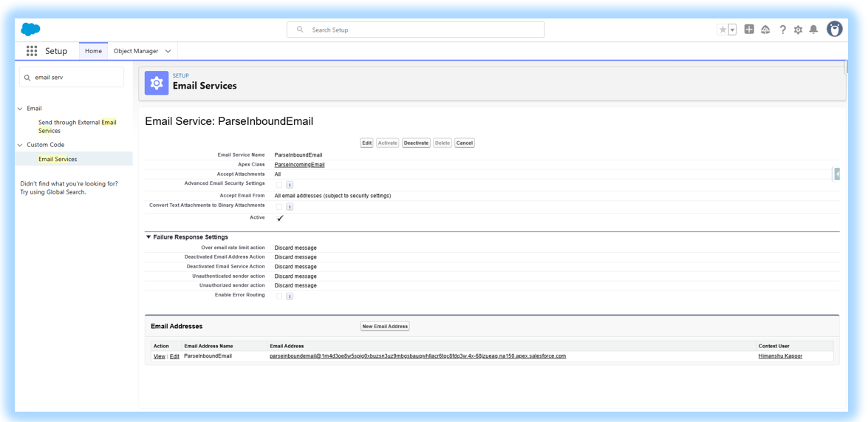Open the user profile avatar
Screen dimensions: 868x422
coord(834,30)
